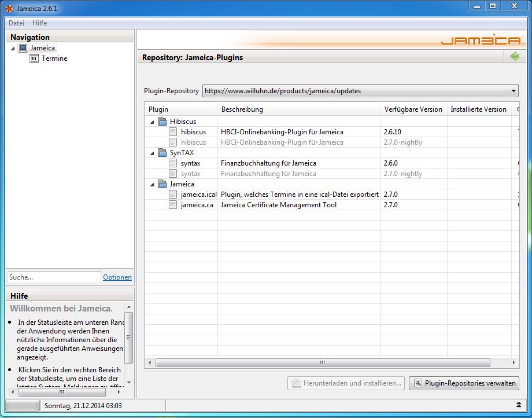Screen dimensions: 532x418
Task: Collapse the Hibiscus plugin group
Action: point(152,122)
